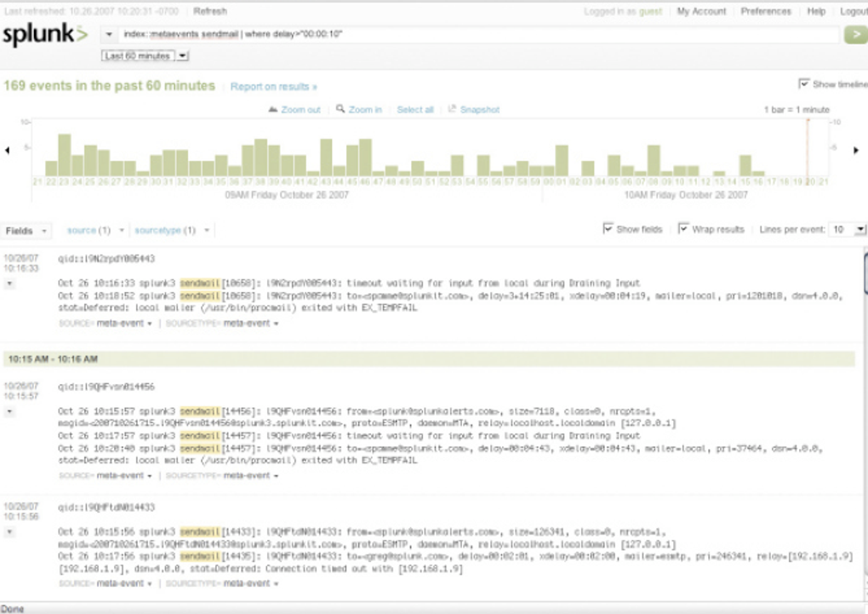Open SOURCE meta-event menu of 10:16:33 event
Viewport: 868px width, 614px height.
[x=124, y=323]
